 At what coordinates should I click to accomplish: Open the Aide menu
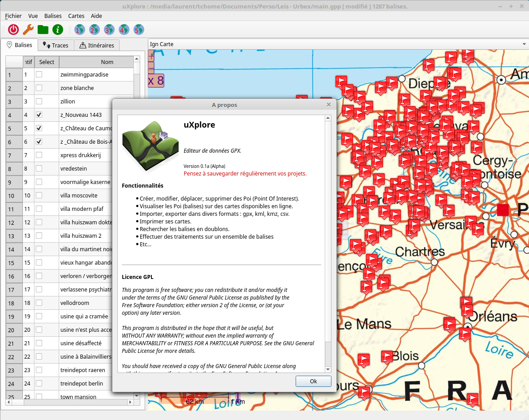tap(96, 16)
